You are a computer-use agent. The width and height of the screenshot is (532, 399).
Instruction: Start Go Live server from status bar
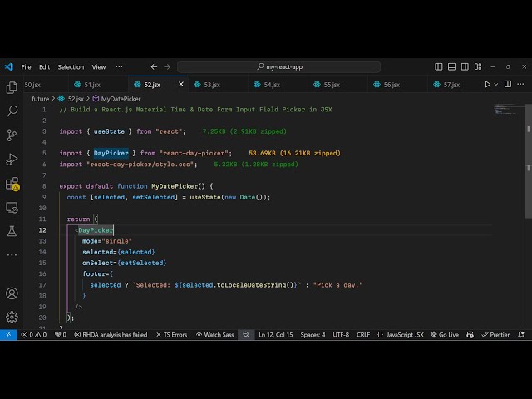pos(444,335)
